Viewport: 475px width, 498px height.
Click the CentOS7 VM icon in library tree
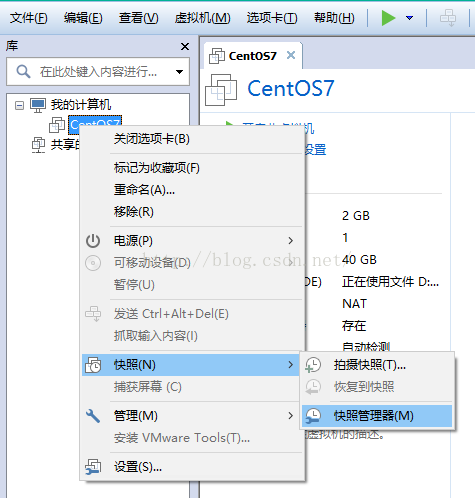click(57, 125)
